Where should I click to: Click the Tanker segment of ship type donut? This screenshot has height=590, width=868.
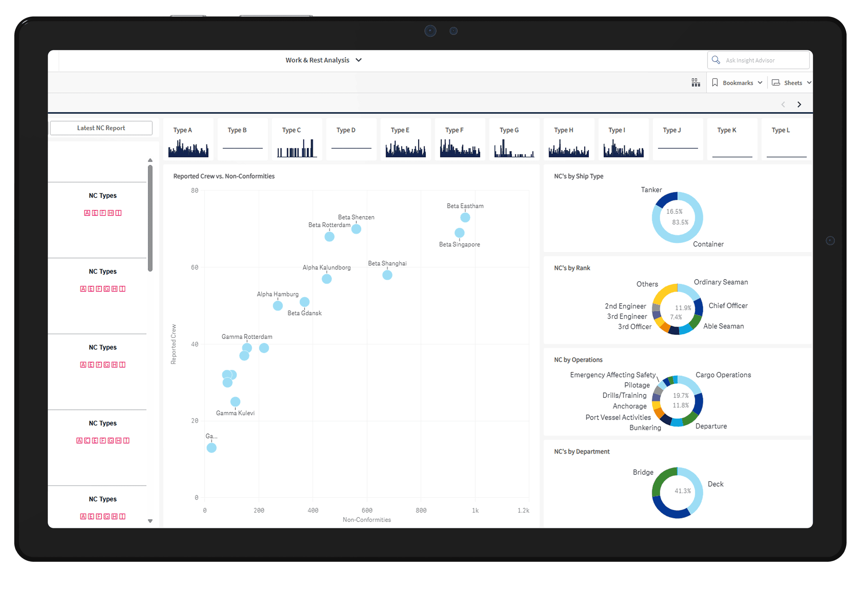click(666, 200)
